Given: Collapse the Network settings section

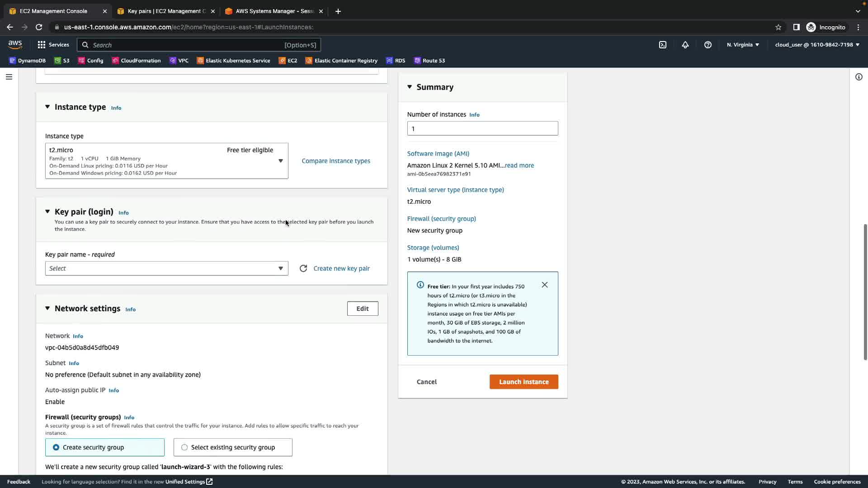Looking at the screenshot, I should click(x=47, y=309).
